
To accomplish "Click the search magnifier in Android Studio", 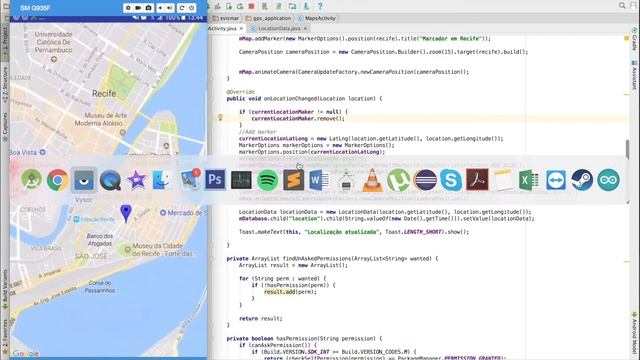I will (622, 6).
